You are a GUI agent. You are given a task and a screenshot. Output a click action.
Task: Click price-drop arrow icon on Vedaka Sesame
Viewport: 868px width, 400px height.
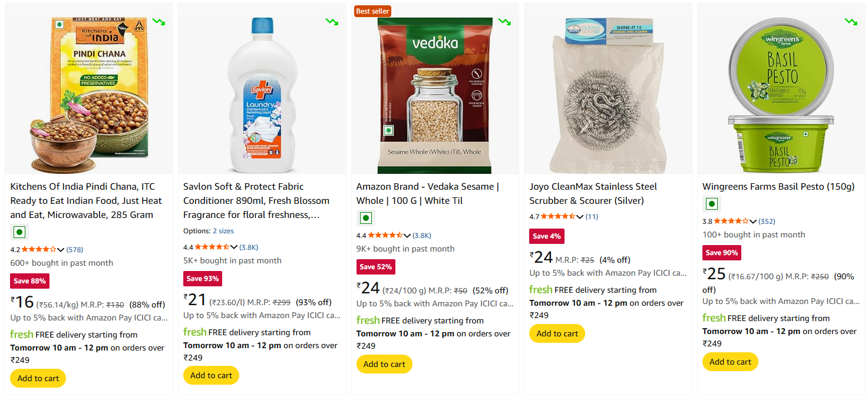(x=504, y=22)
